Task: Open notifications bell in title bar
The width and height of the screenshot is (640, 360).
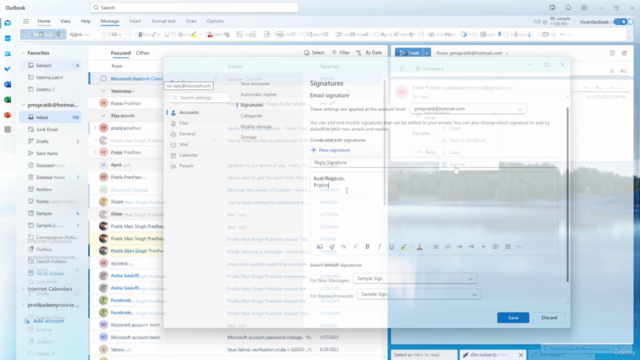Action: (568, 8)
